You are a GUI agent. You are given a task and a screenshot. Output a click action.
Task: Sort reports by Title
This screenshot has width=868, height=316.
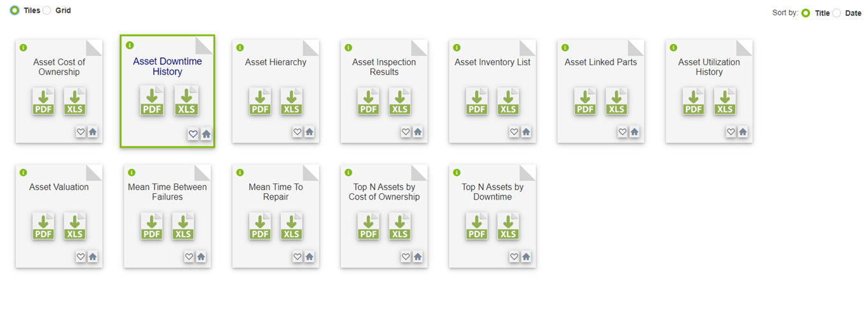806,13
